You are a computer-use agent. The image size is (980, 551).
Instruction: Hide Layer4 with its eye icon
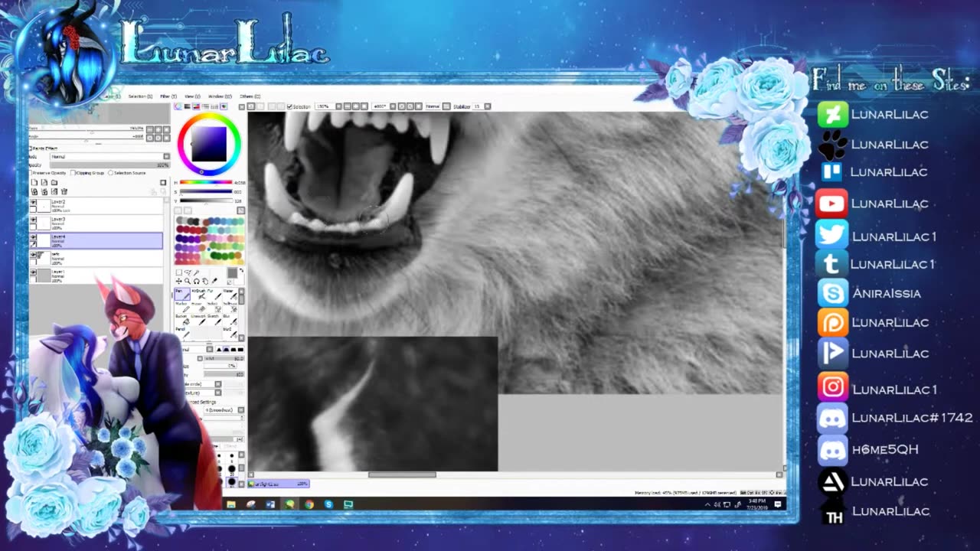tap(33, 237)
